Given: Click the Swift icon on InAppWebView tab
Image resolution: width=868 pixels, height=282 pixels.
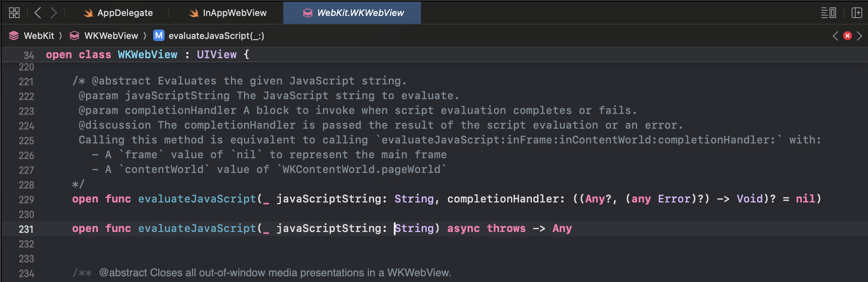Looking at the screenshot, I should click(194, 13).
